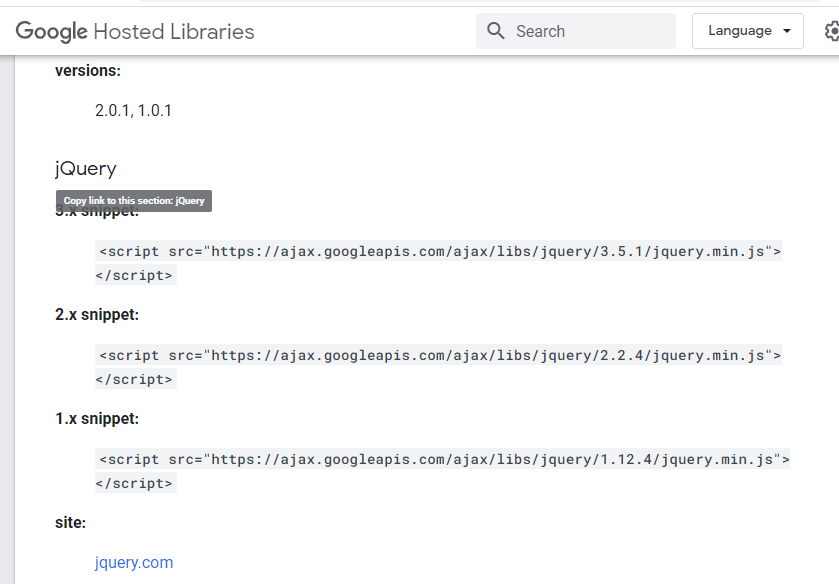This screenshot has height=584, width=839.
Task: Click the jQuery 2.2.4 script snippet
Action: pos(438,367)
